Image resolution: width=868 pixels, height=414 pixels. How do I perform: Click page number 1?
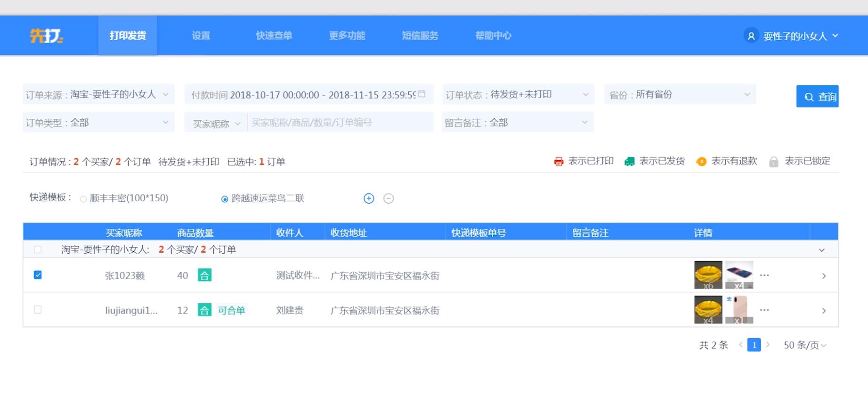point(754,345)
